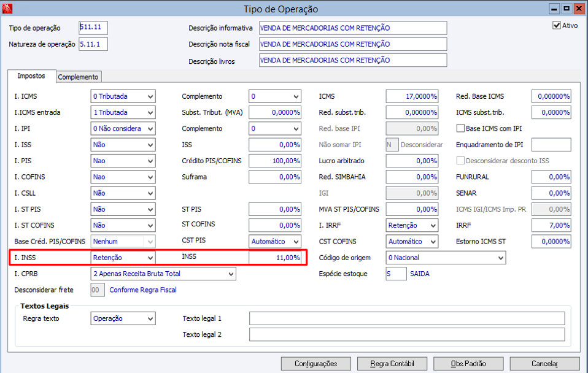Open the Regra texto Operação dropdown
This screenshot has height=373, width=588.
tap(123, 318)
